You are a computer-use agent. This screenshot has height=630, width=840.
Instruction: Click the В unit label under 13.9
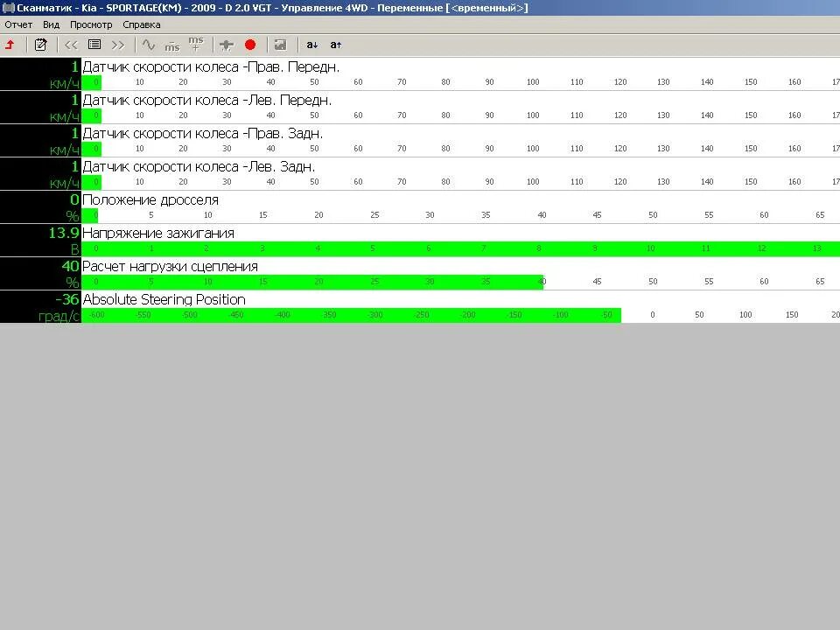click(x=75, y=249)
